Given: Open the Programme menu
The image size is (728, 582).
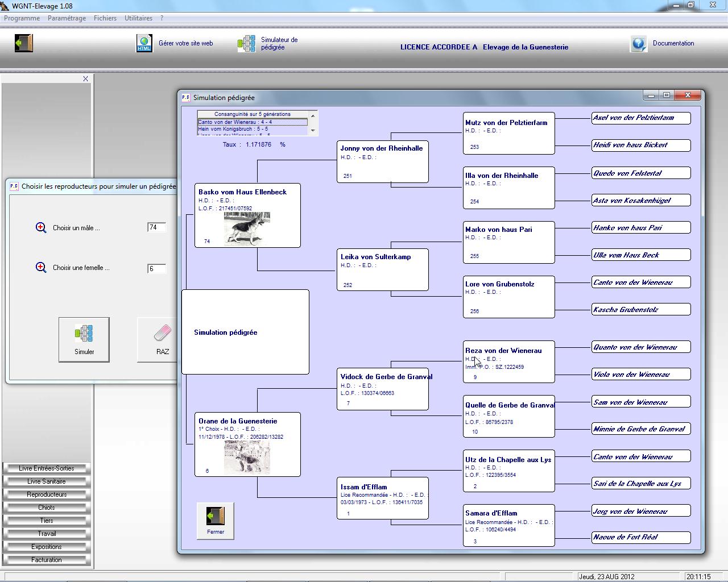Looking at the screenshot, I should click(x=22, y=18).
